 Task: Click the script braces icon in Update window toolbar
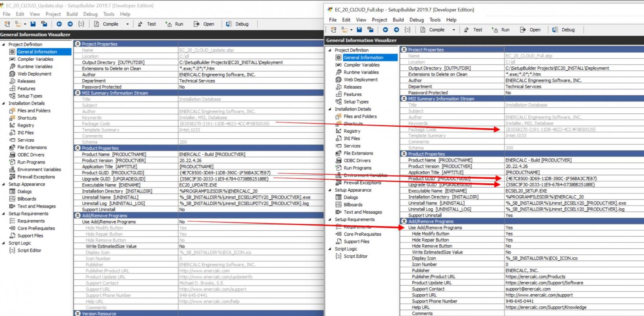(x=81, y=24)
